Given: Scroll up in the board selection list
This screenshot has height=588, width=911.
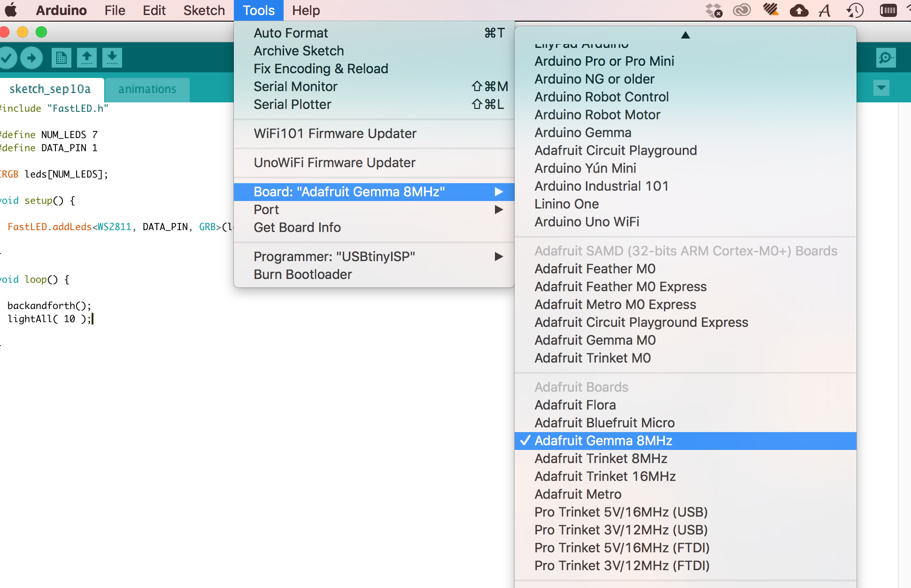Looking at the screenshot, I should click(685, 35).
